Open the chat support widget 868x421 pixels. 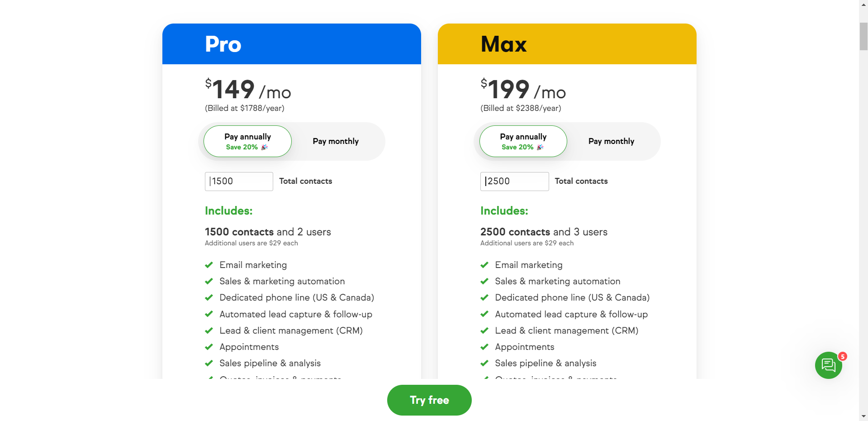coord(828,365)
